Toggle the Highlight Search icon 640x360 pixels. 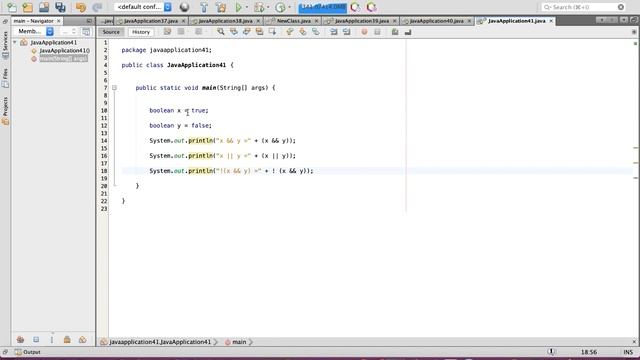tap(260, 32)
